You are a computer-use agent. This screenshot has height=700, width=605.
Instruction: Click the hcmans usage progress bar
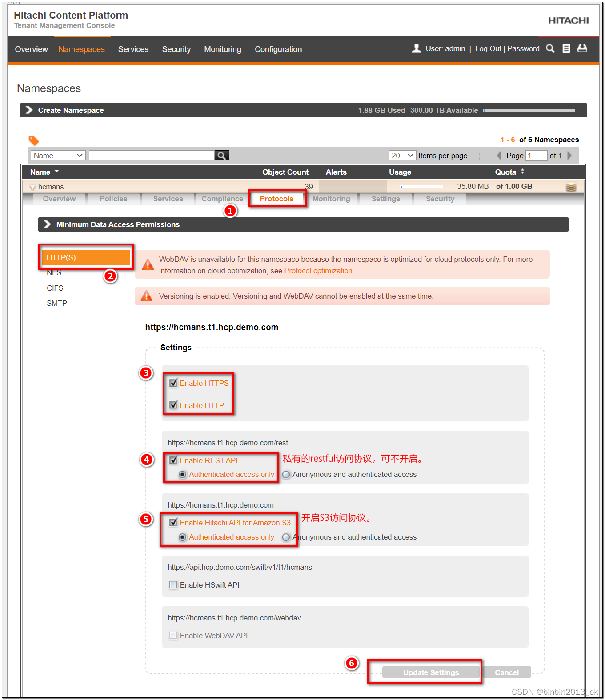click(421, 187)
